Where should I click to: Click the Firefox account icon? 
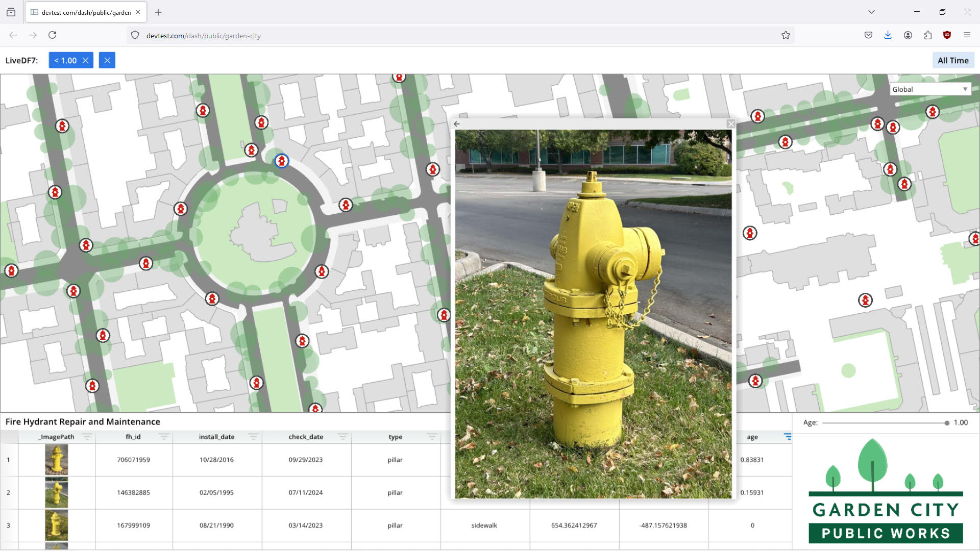(x=908, y=35)
